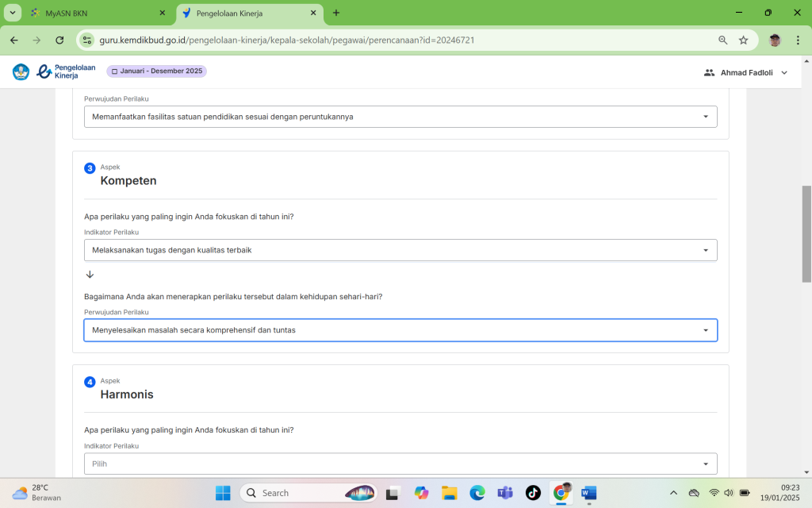Open TikTok from the taskbar
The width and height of the screenshot is (812, 508).
point(533,493)
